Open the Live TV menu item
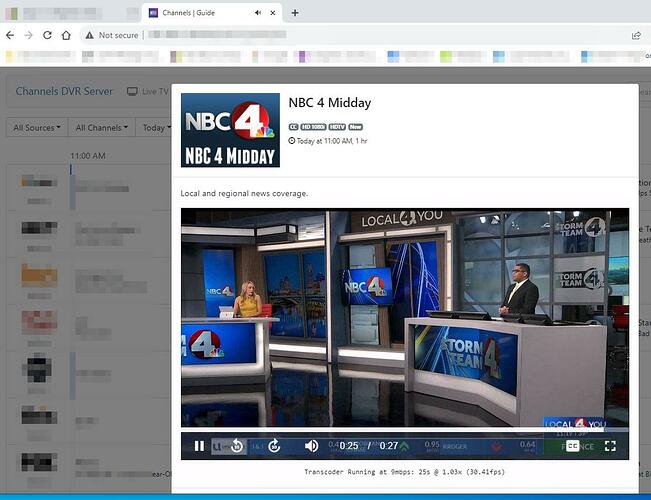 tap(147, 91)
